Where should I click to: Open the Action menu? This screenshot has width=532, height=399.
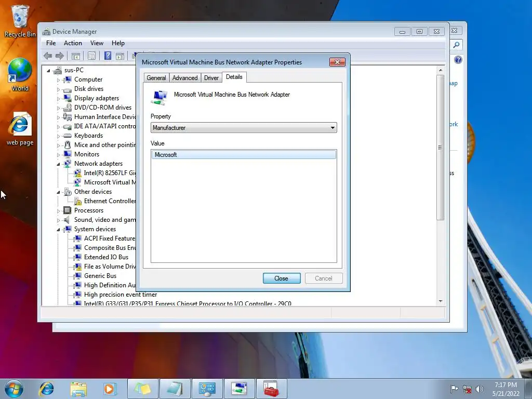tap(73, 43)
